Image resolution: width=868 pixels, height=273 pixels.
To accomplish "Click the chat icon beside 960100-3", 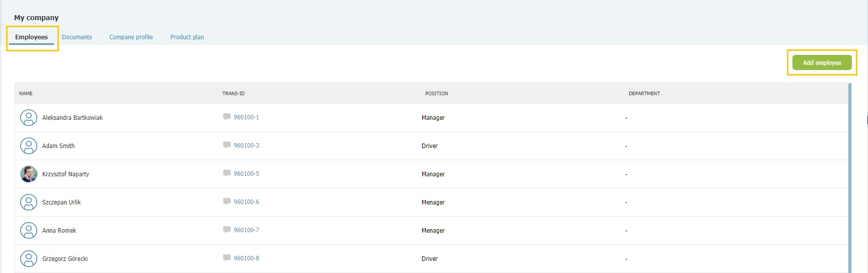I will click(x=227, y=145).
